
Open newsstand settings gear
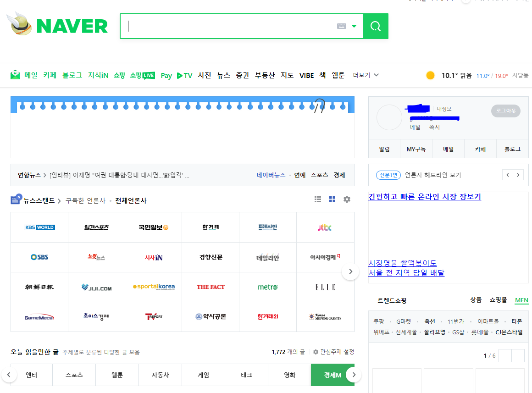(x=347, y=199)
